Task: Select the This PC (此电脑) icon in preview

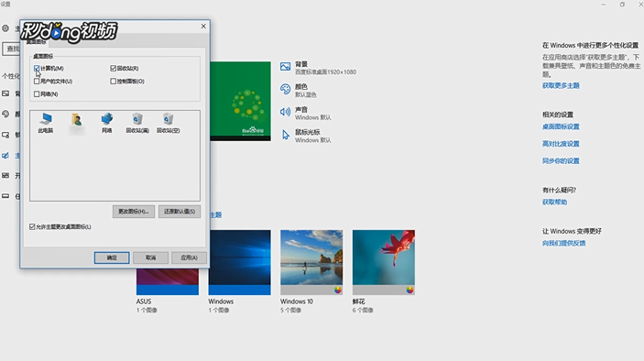Action: (x=46, y=123)
